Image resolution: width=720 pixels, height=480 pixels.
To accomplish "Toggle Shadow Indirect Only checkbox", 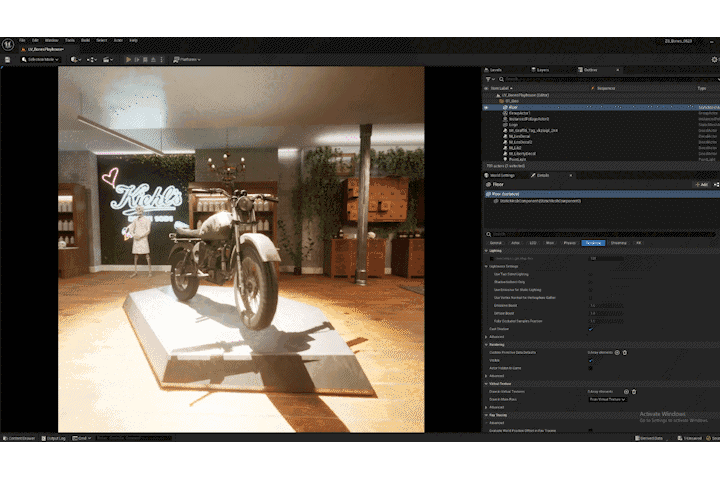I will pos(591,282).
